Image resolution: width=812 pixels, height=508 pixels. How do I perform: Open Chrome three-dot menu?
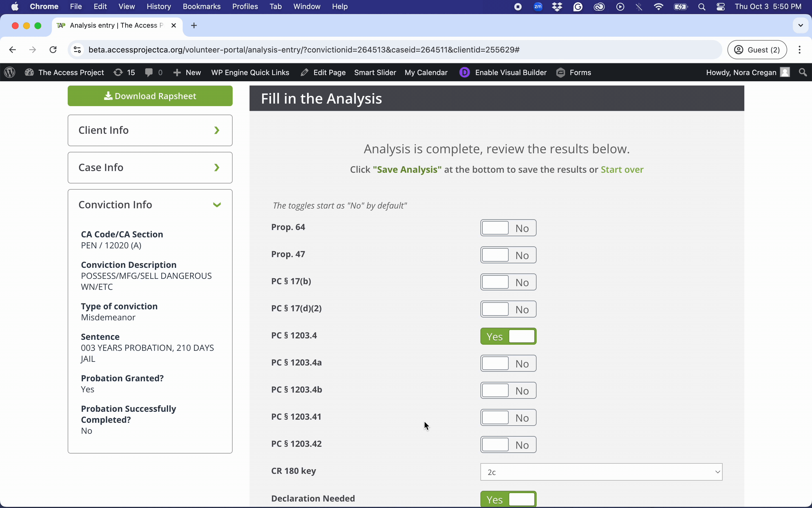coord(800,50)
